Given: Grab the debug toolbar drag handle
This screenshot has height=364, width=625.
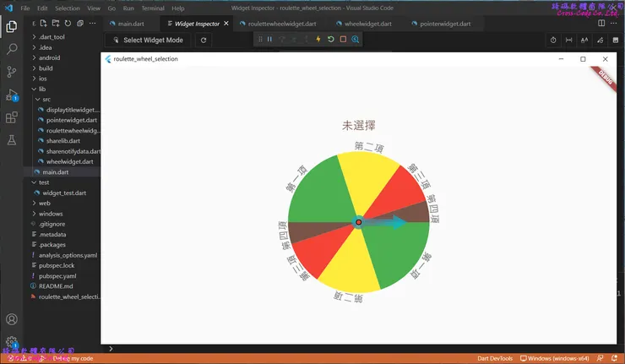Looking at the screenshot, I should coord(260,39).
